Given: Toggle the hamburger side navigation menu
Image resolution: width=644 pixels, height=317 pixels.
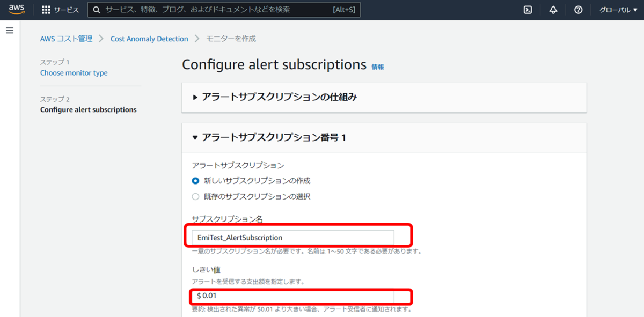Looking at the screenshot, I should click(x=10, y=31).
